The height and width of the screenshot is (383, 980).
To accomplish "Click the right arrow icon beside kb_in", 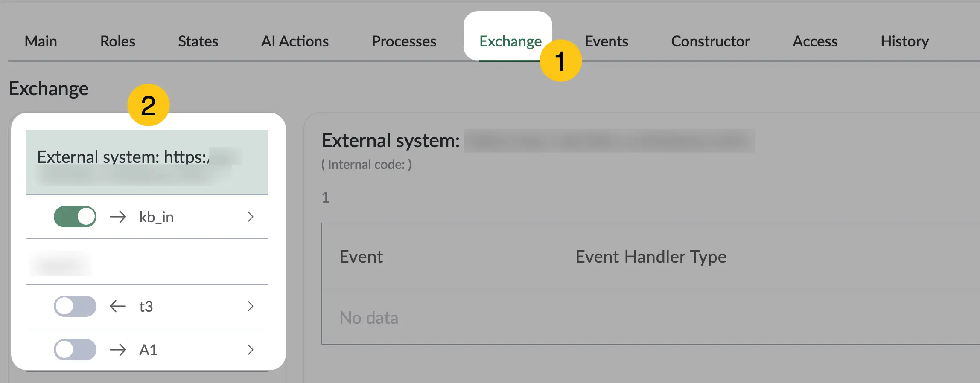I will tap(118, 217).
